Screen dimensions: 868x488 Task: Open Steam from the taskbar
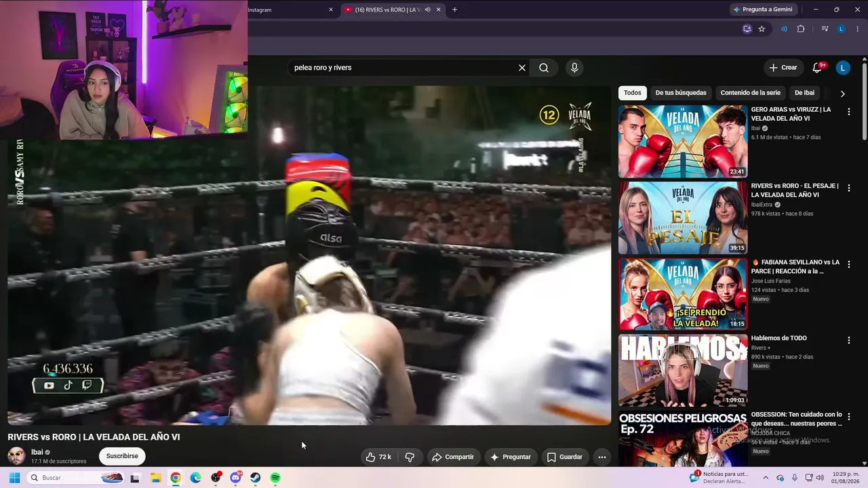[256, 478]
